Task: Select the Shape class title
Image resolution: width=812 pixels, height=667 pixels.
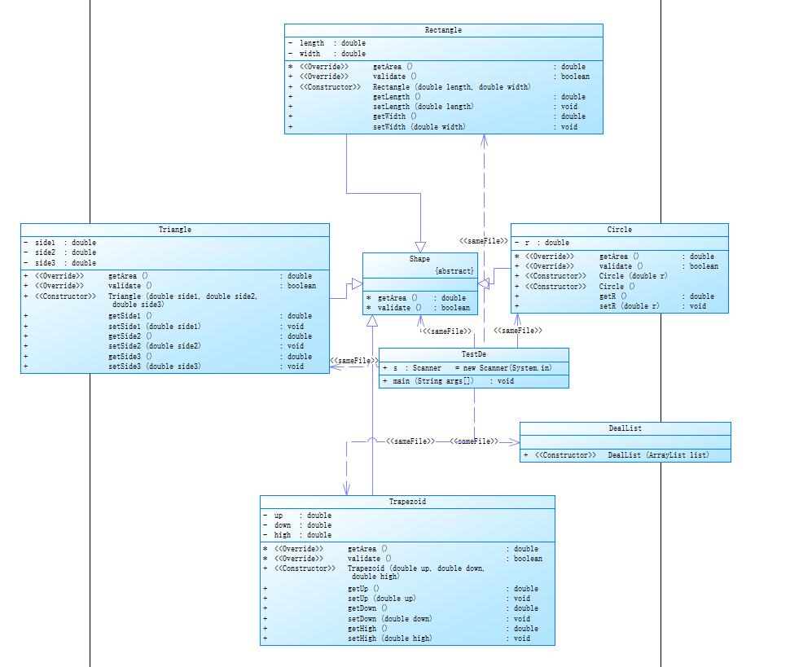Action: 420,259
